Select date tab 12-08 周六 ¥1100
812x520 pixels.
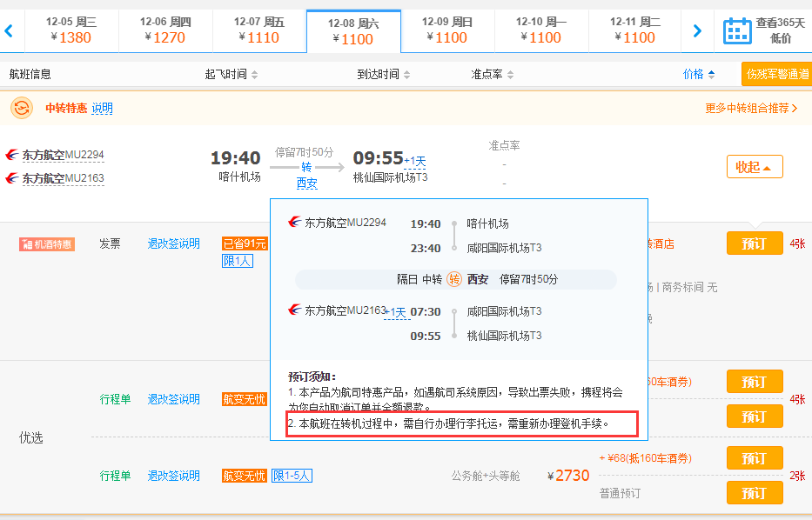pos(353,31)
